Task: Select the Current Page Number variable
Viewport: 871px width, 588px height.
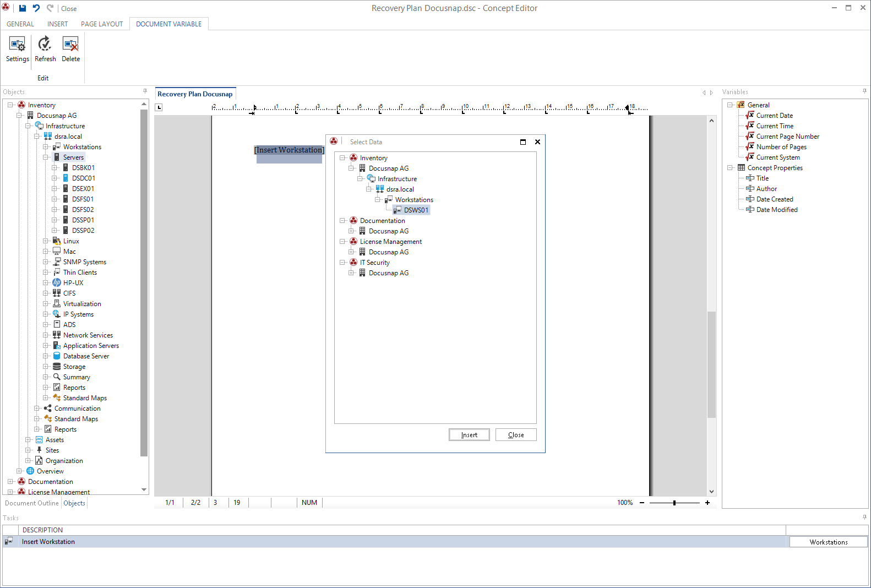Action: pos(787,137)
